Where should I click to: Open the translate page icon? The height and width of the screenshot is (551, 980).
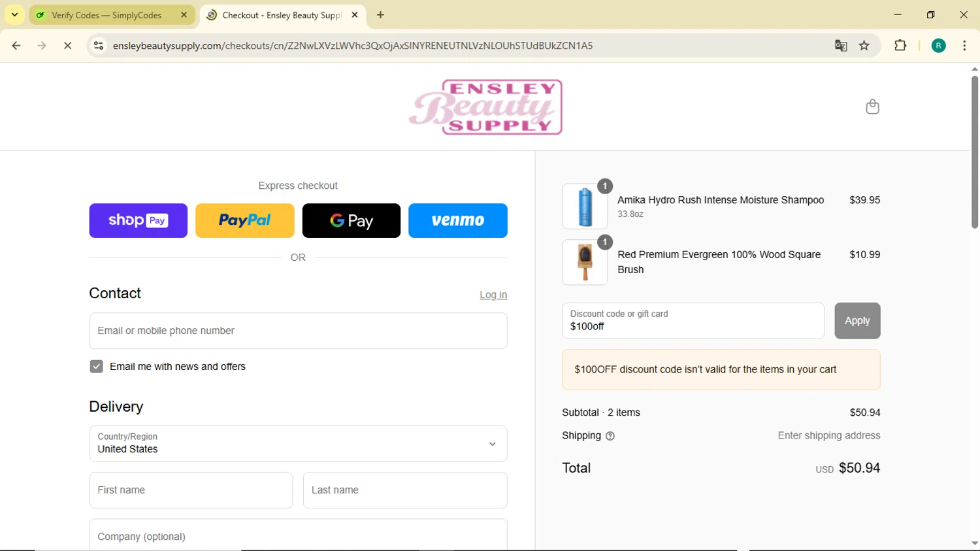(x=841, y=46)
